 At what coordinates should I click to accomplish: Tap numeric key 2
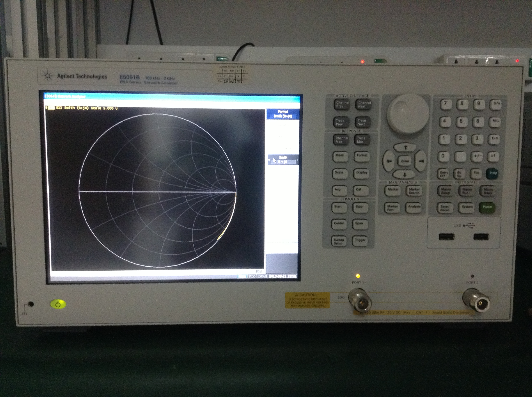461,139
